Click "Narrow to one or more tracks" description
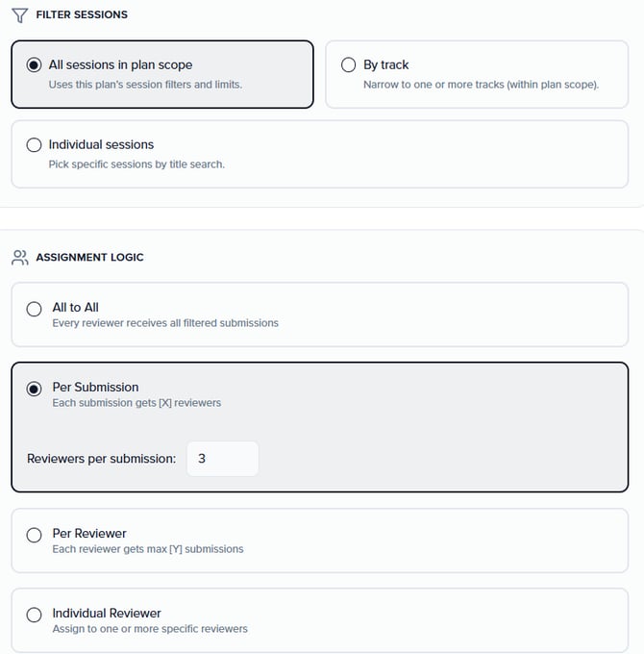Viewport: 644px width, 654px height. [x=481, y=85]
